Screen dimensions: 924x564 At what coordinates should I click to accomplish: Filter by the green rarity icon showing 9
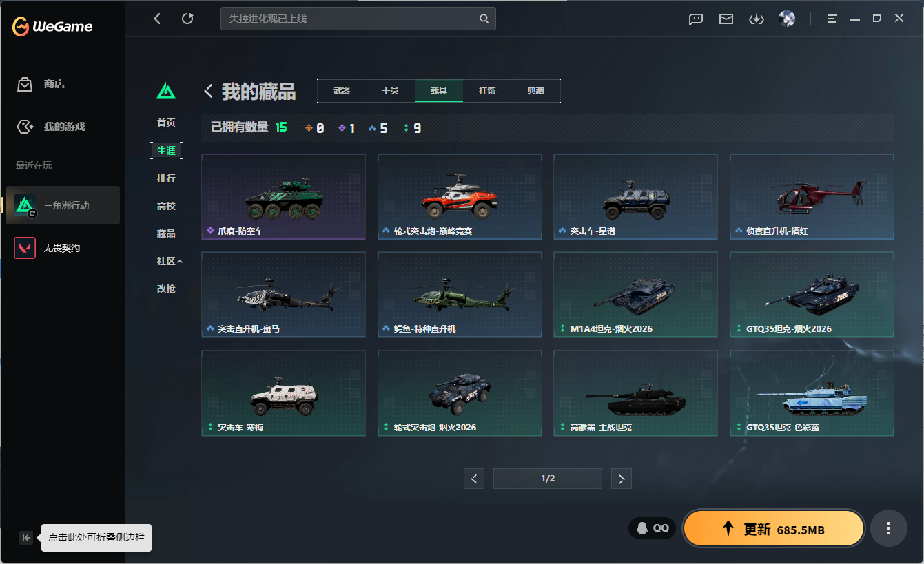point(412,128)
